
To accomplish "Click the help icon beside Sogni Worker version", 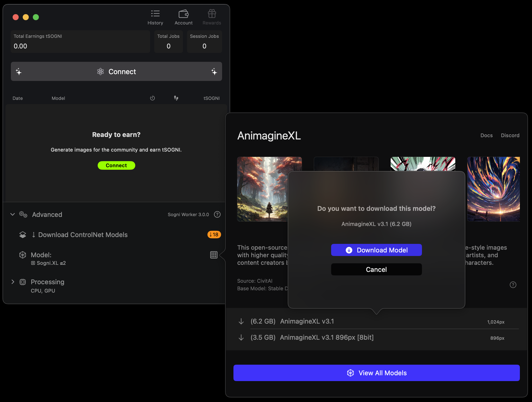I will pyautogui.click(x=217, y=214).
